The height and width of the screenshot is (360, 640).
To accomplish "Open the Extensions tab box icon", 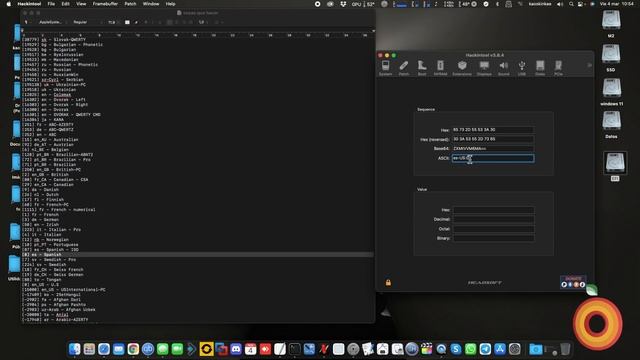I will click(462, 68).
